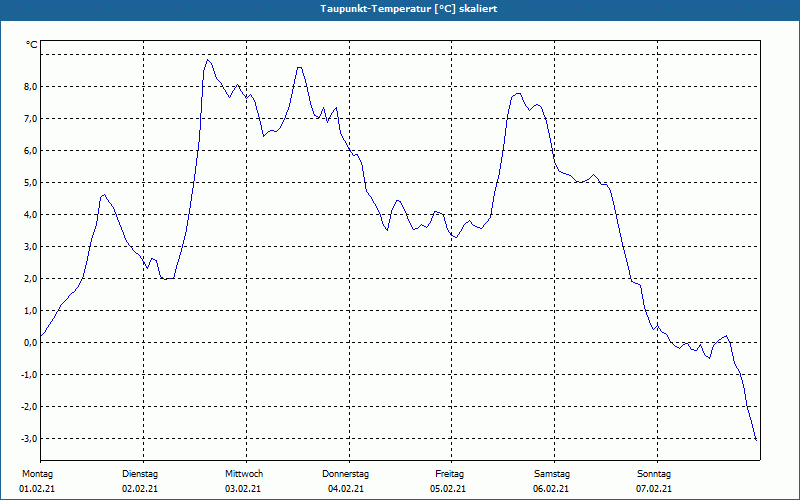Click the 05.02.21 date label

coord(448,489)
